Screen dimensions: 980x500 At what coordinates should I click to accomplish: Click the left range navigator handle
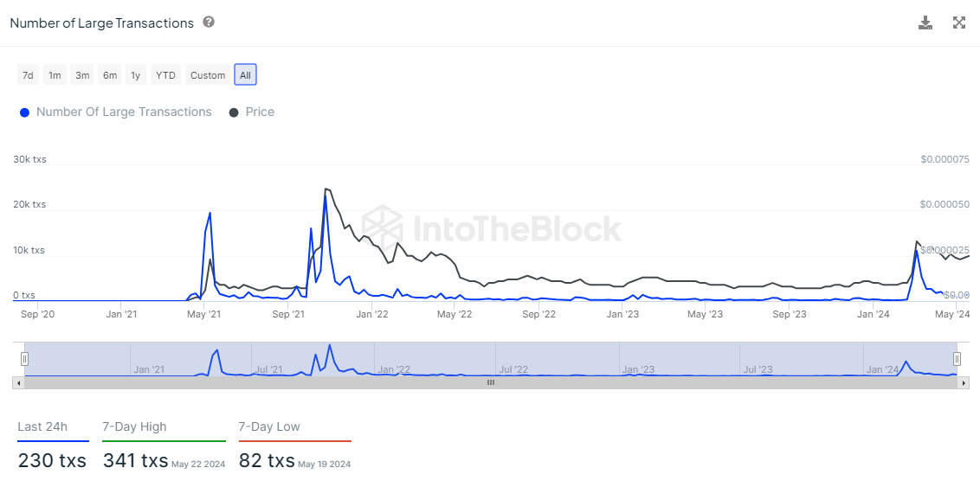(25, 358)
